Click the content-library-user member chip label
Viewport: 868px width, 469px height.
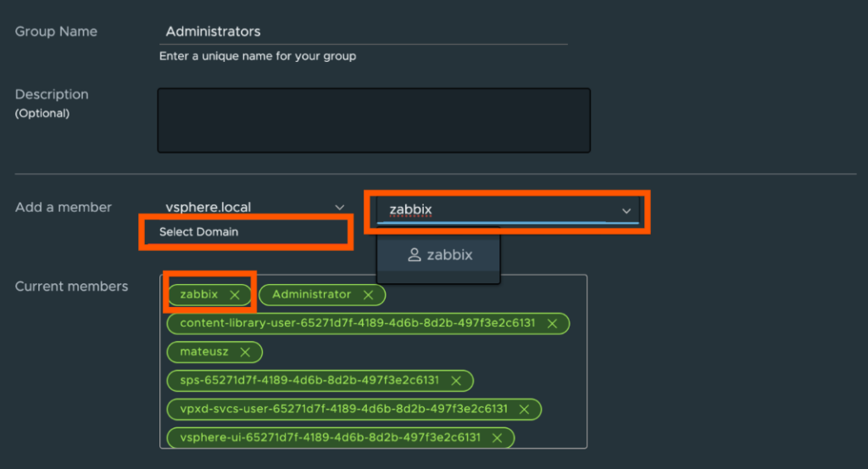[x=357, y=324]
